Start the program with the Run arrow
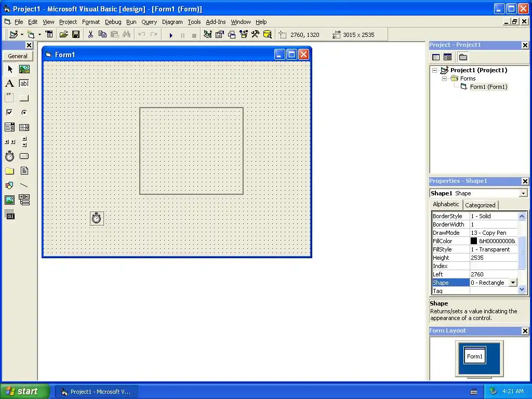The image size is (532, 399). tap(171, 35)
